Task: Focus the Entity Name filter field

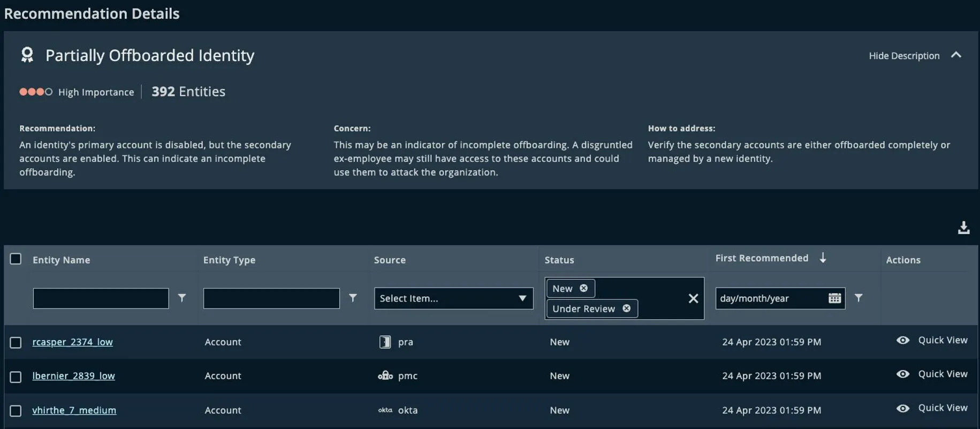Action: pos(101,298)
